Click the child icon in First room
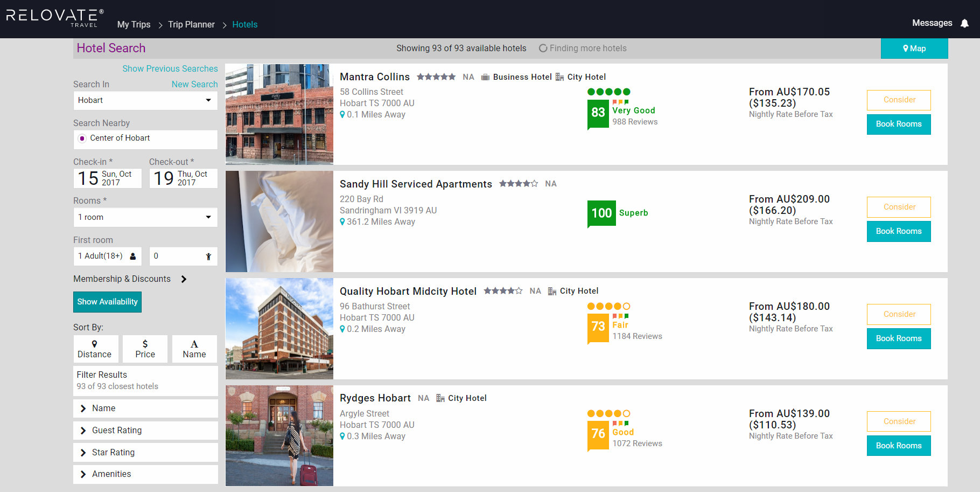 (x=208, y=257)
